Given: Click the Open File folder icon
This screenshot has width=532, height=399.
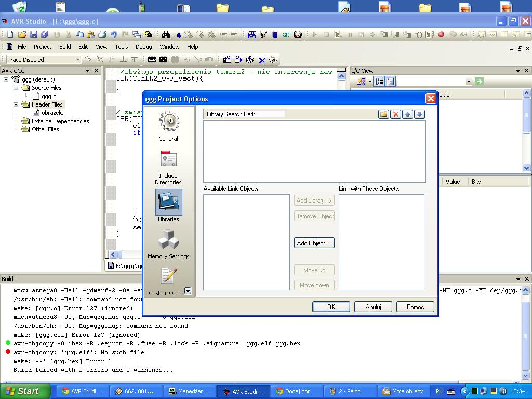Looking at the screenshot, I should click(x=22, y=34).
